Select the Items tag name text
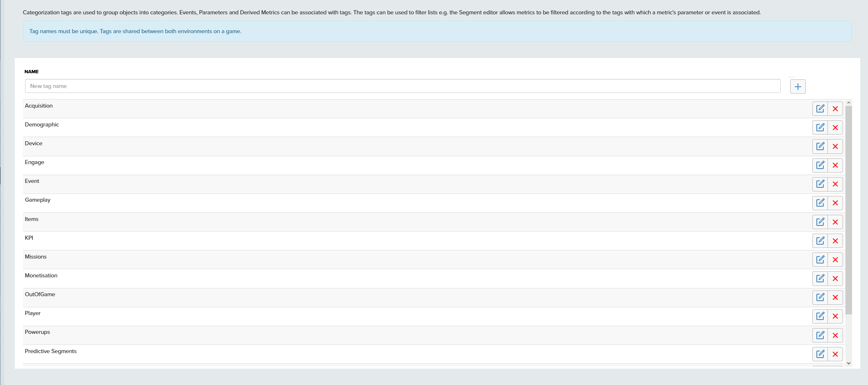The width and height of the screenshot is (868, 385). point(32,219)
